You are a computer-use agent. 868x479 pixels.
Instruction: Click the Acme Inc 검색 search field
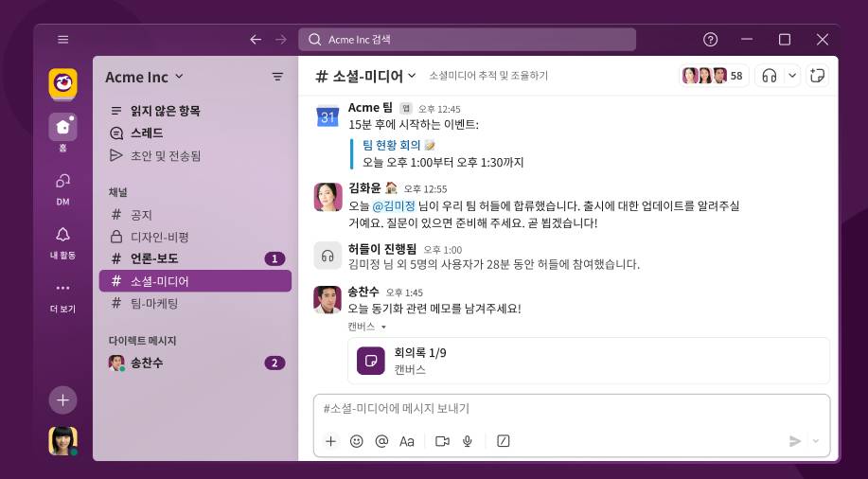pyautogui.click(x=467, y=40)
